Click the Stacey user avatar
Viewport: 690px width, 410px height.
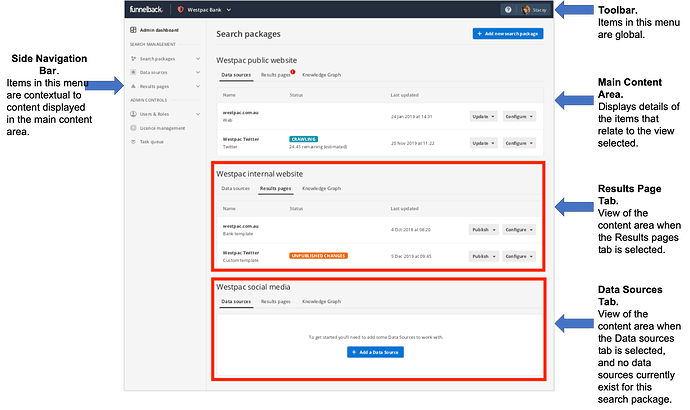(526, 10)
